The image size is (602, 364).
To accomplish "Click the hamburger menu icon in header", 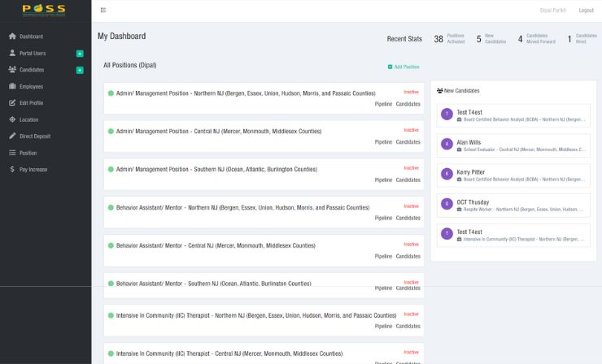I will pyautogui.click(x=103, y=10).
